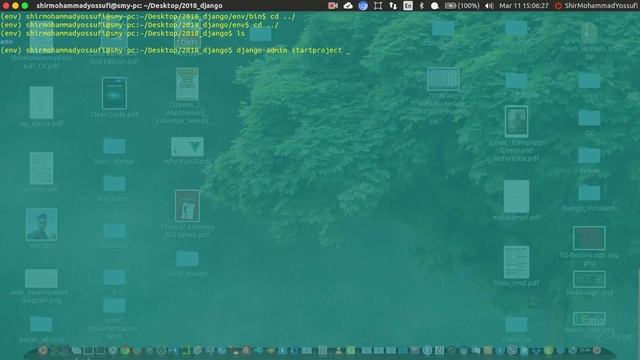Screen dimensions: 640x360
Task: Click the white round messaging indicator
Action: click(435, 6)
